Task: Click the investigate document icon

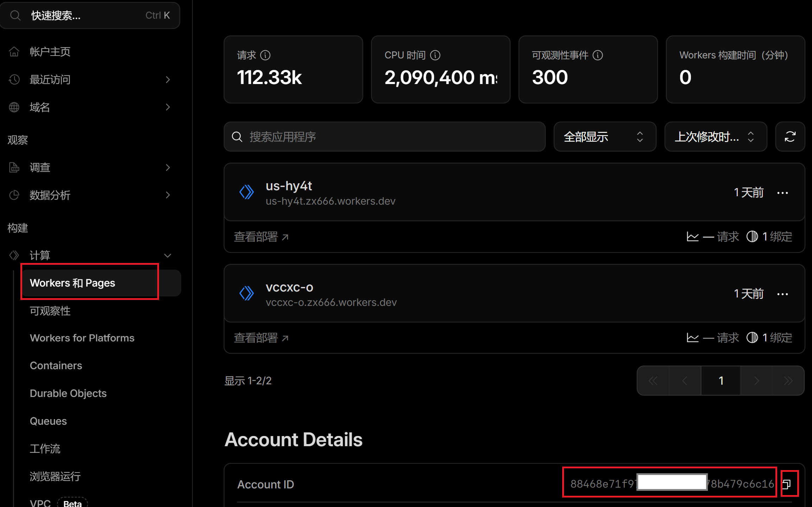Action: [x=14, y=167]
